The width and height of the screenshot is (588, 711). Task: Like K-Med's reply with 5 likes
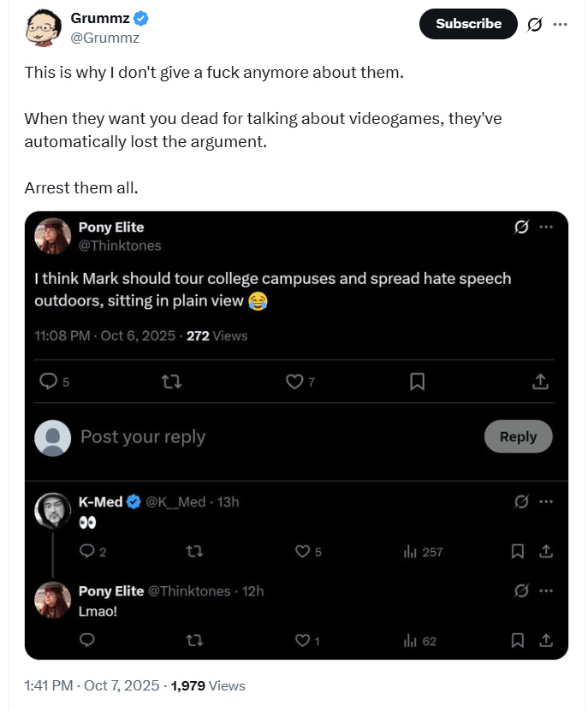pyautogui.click(x=302, y=552)
